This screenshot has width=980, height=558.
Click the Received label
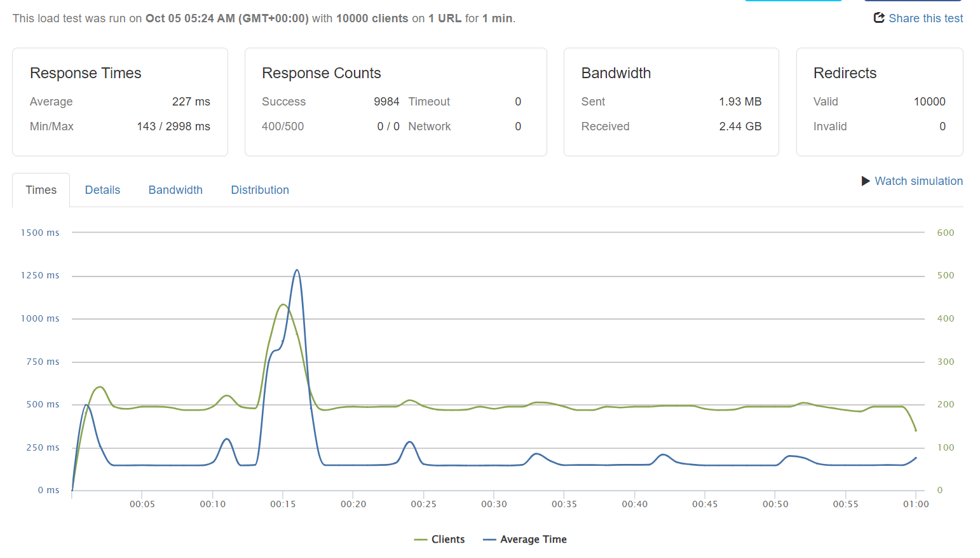(x=605, y=126)
